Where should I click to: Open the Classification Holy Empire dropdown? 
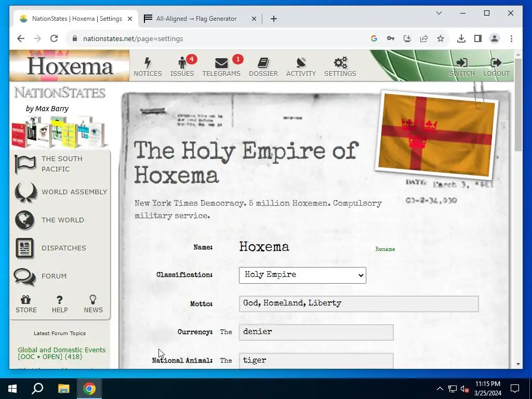(x=302, y=275)
